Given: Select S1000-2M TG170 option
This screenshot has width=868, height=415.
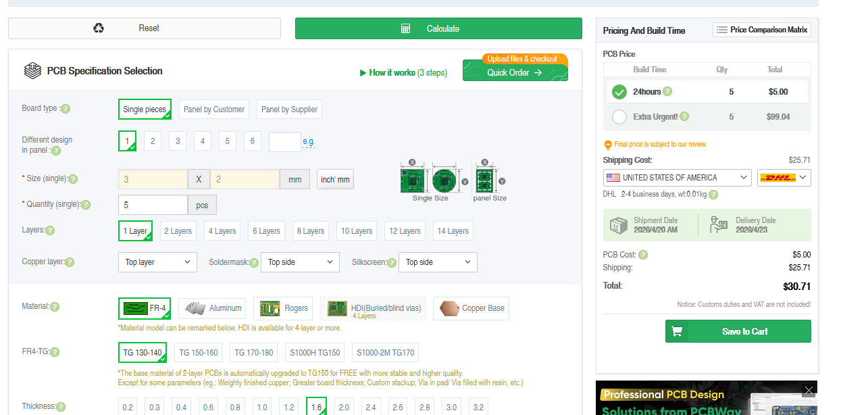Looking at the screenshot, I should click(x=386, y=353).
